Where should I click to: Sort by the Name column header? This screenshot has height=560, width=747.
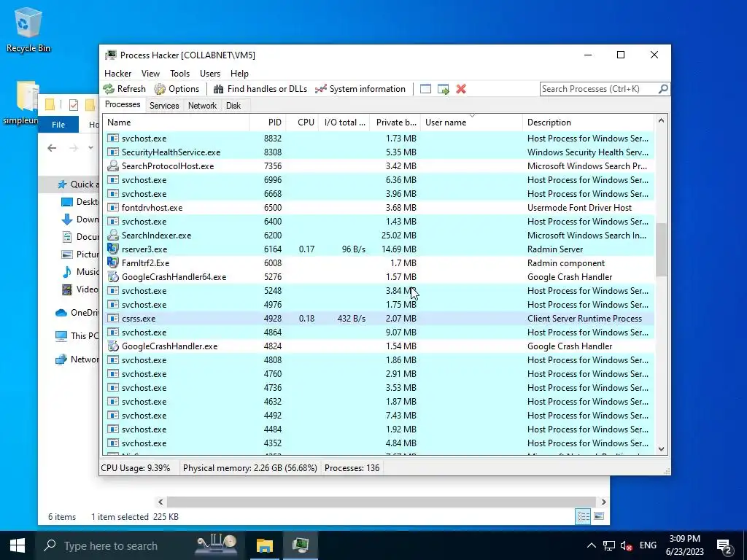coord(176,122)
